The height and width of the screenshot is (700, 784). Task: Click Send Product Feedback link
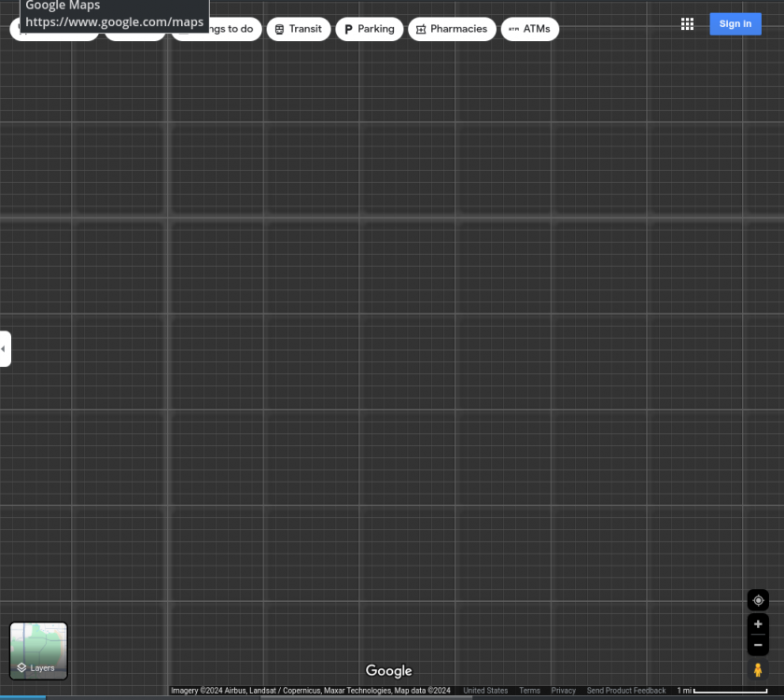pos(625,691)
